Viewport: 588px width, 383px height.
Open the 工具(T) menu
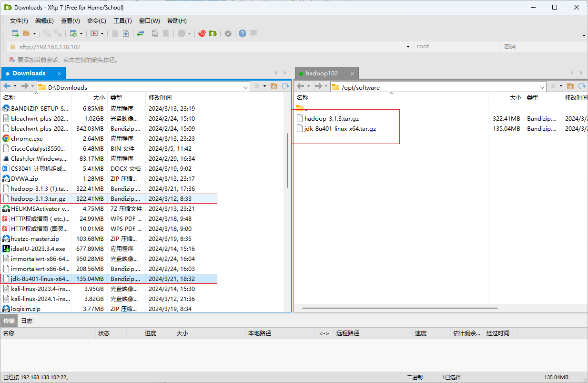click(x=122, y=21)
